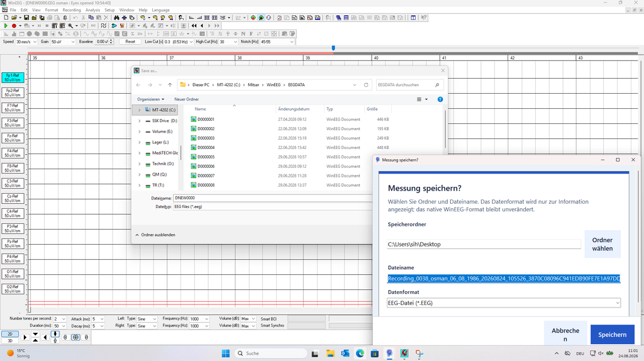The width and height of the screenshot is (644, 361).
Task: Click the Speichern button
Action: tap(612, 335)
